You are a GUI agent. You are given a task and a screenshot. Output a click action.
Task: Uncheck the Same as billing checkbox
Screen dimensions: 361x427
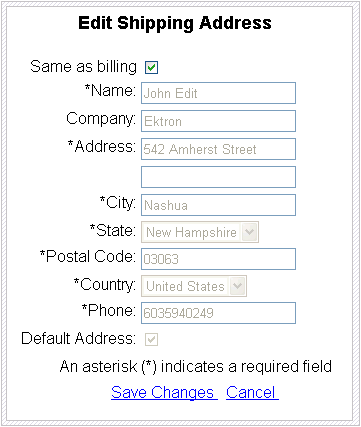click(x=151, y=68)
